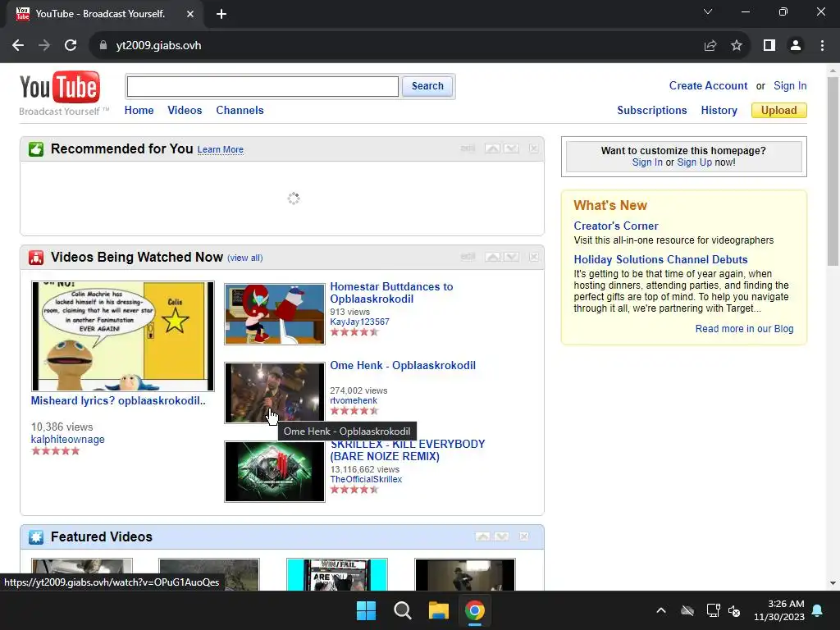Click the KayJay123567 channel link
The height and width of the screenshot is (630, 840).
click(x=359, y=322)
